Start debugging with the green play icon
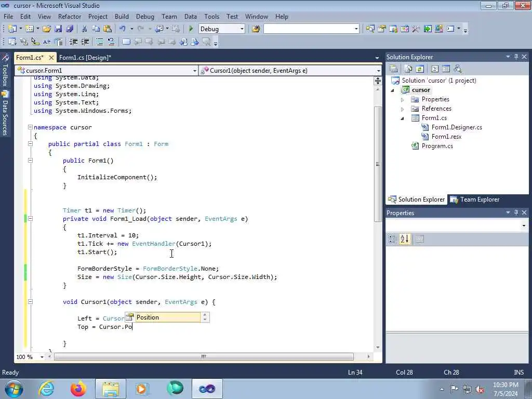The width and height of the screenshot is (532, 399). coord(191,29)
